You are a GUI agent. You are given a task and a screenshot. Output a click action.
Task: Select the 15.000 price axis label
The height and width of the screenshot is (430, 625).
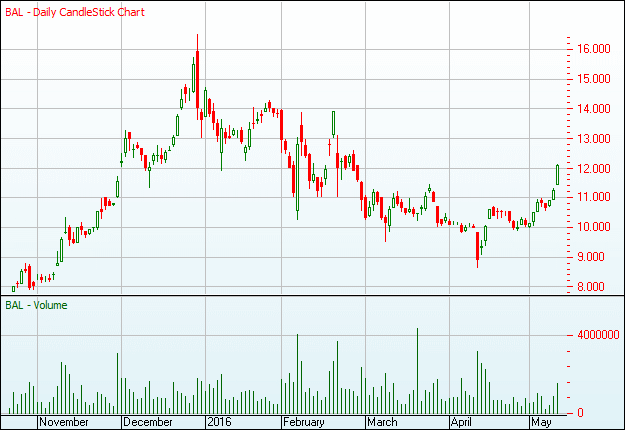(x=594, y=79)
